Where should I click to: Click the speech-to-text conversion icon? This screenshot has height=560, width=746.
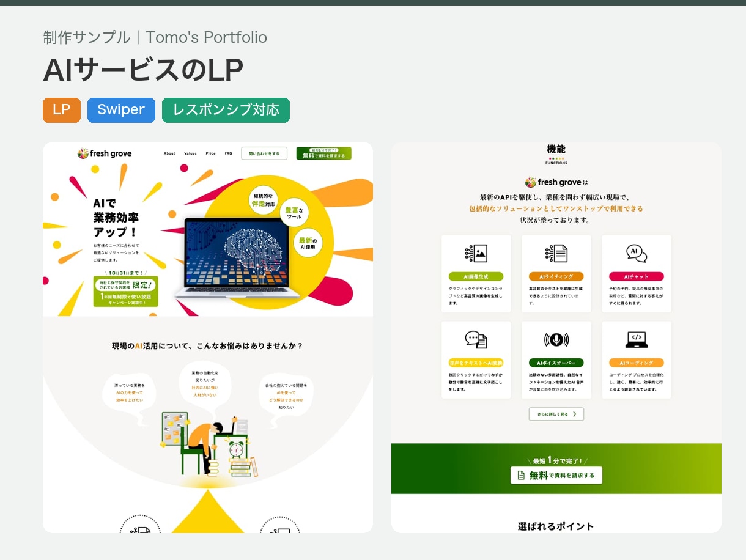476,340
